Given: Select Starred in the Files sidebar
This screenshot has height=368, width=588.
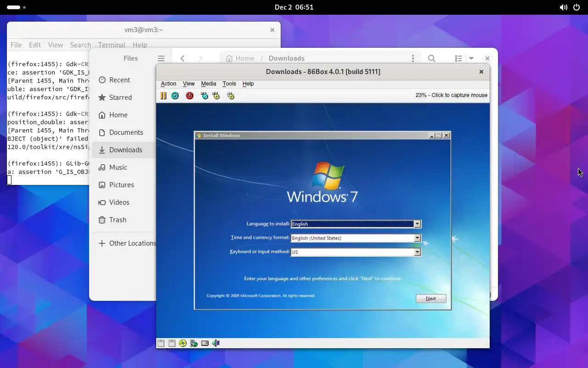Looking at the screenshot, I should pos(124,98).
